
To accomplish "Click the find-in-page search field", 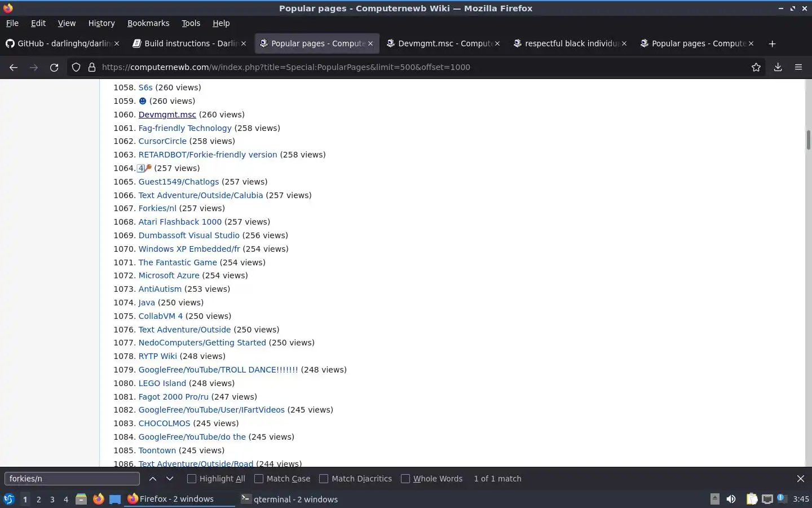I will pyautogui.click(x=72, y=479).
